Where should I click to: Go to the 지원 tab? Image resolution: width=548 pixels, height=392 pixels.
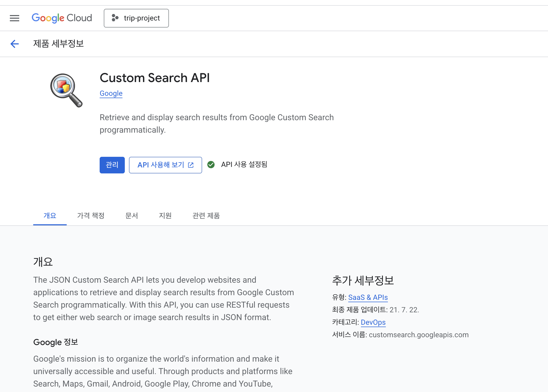[x=165, y=215]
